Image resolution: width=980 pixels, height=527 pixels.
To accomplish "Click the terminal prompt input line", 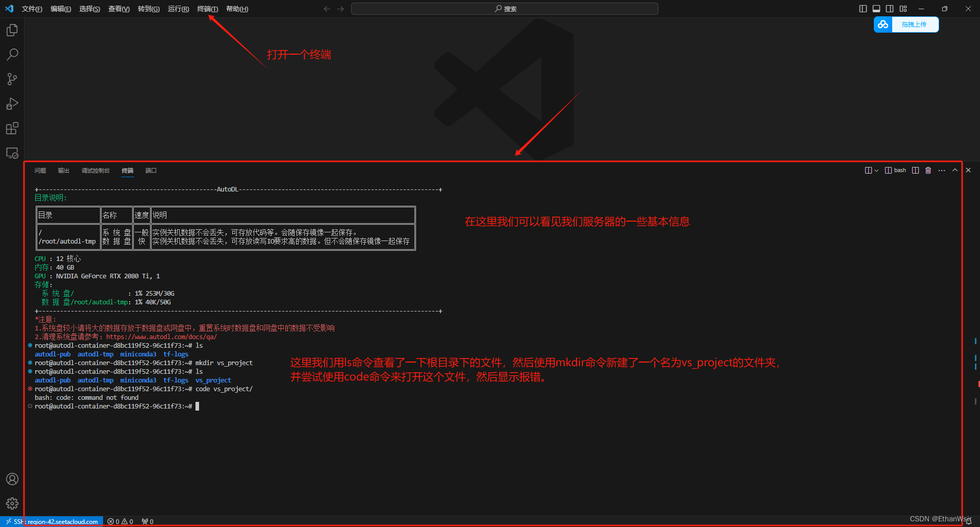I will click(x=117, y=406).
